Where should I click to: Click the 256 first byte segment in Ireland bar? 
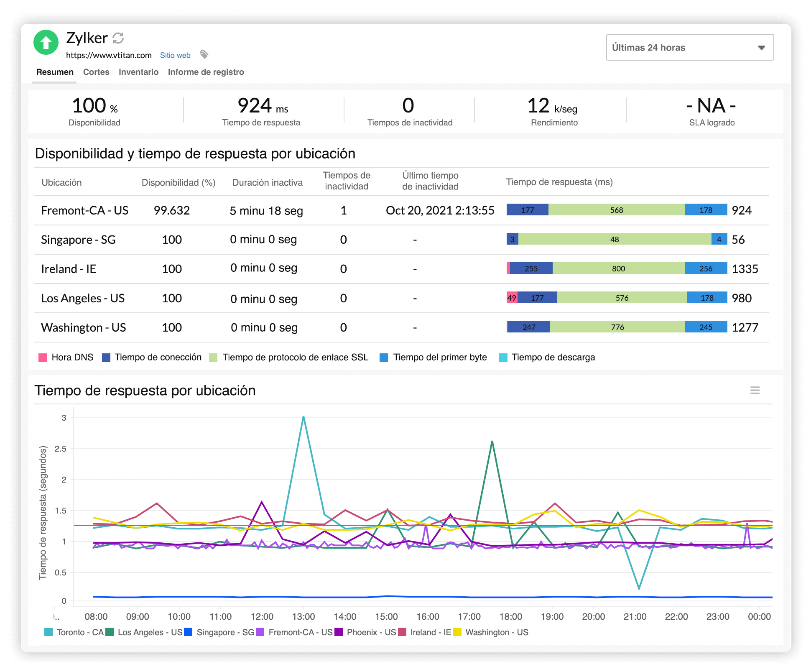(x=706, y=268)
